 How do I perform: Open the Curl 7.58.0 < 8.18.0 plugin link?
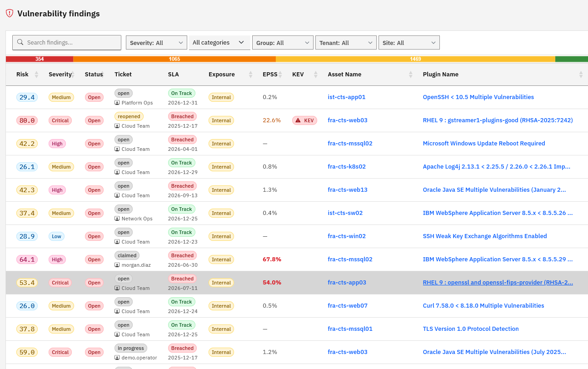coord(483,306)
